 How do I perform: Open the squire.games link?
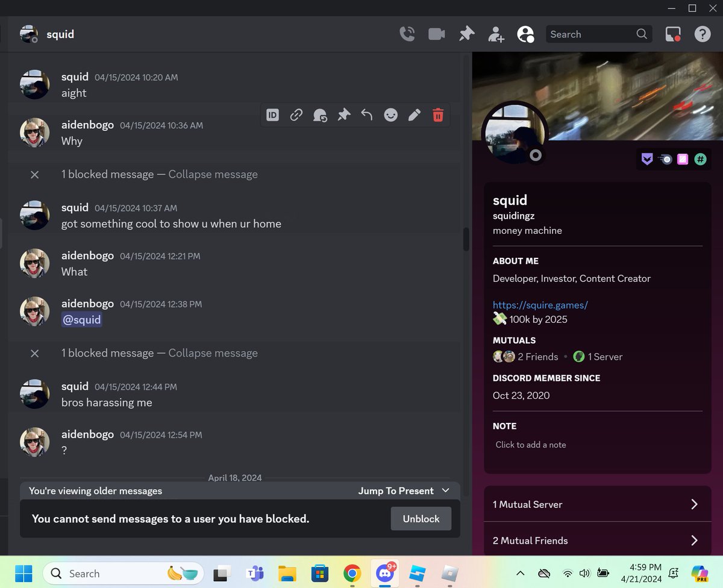(x=540, y=305)
